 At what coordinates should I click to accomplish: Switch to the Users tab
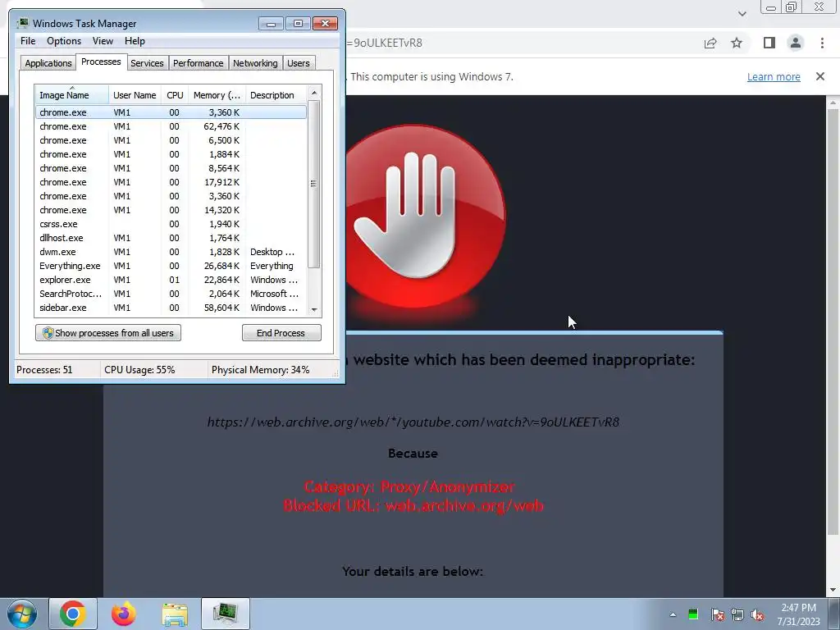click(299, 63)
